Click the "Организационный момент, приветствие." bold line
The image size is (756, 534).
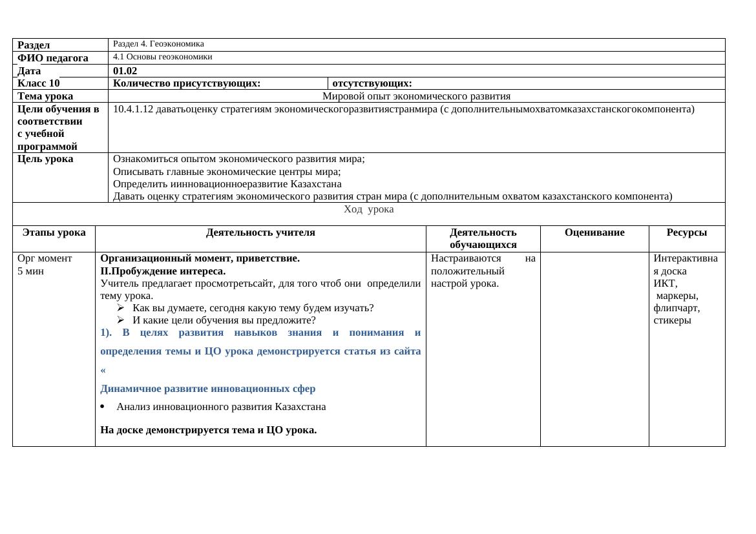[x=200, y=258]
